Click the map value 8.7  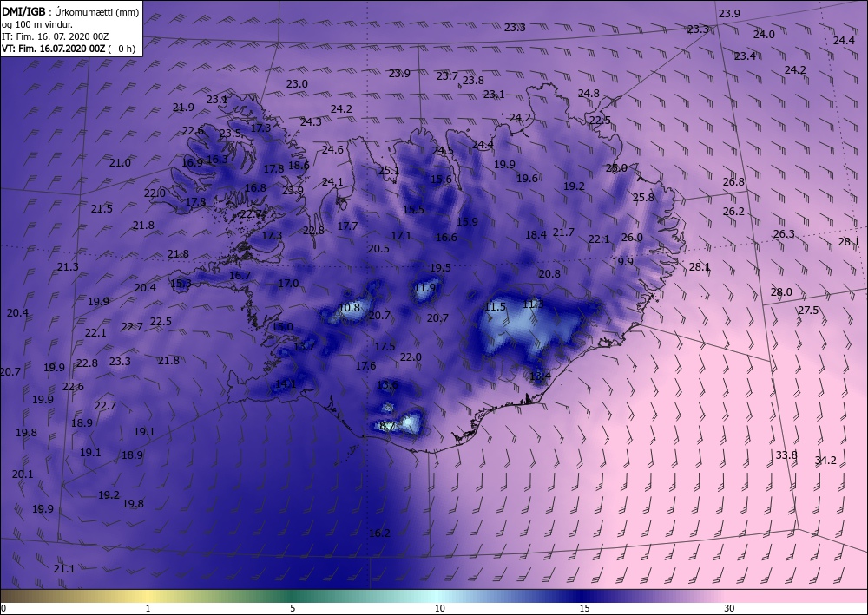coord(388,426)
